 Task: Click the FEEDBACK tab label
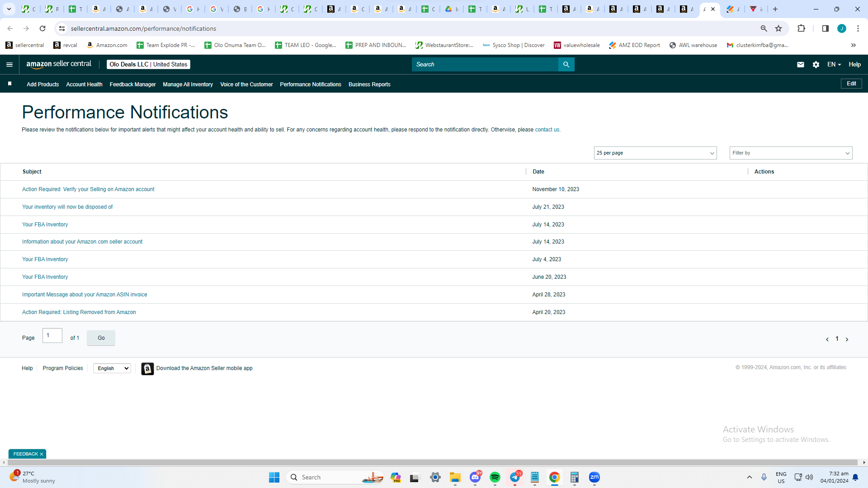pyautogui.click(x=25, y=454)
